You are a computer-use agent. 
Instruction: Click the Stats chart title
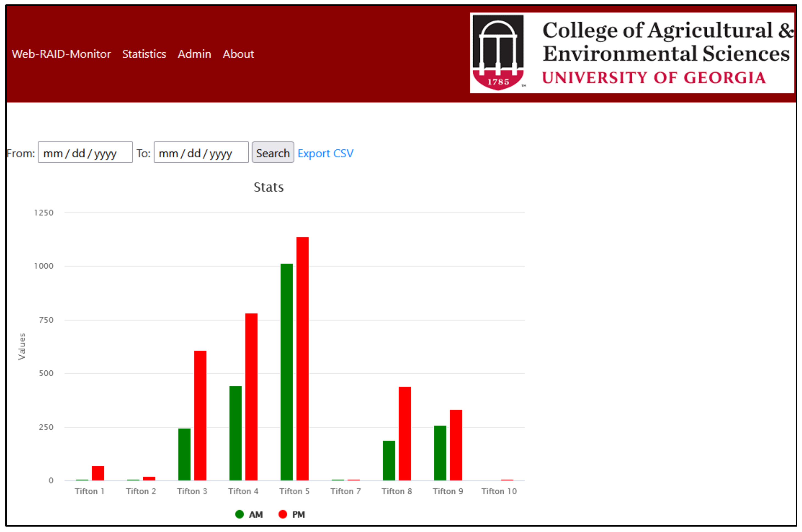coord(269,187)
